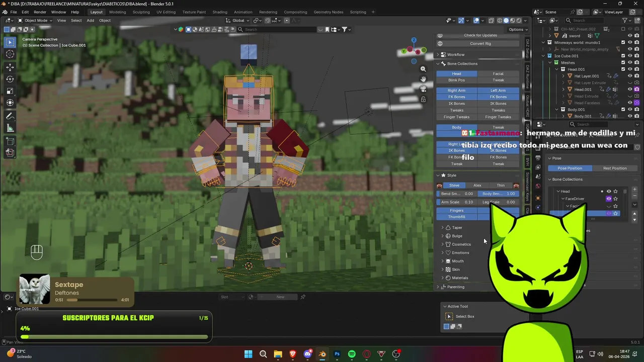
Task: Show the hidden Hat Layer Extrude object
Action: [x=630, y=82]
